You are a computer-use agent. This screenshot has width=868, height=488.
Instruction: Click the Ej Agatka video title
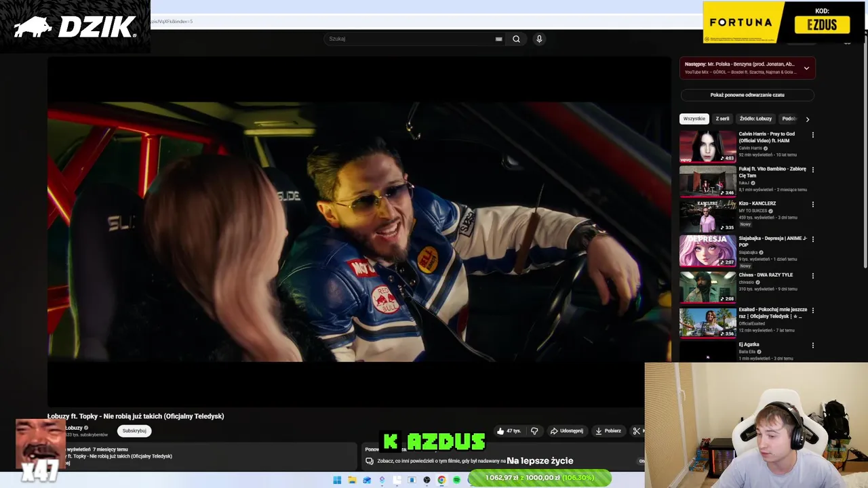(x=749, y=344)
